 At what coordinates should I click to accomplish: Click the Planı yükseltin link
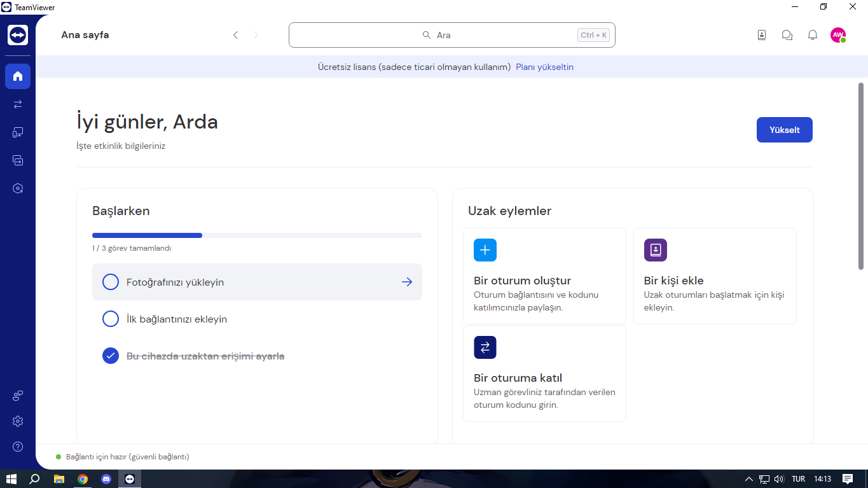[544, 67]
